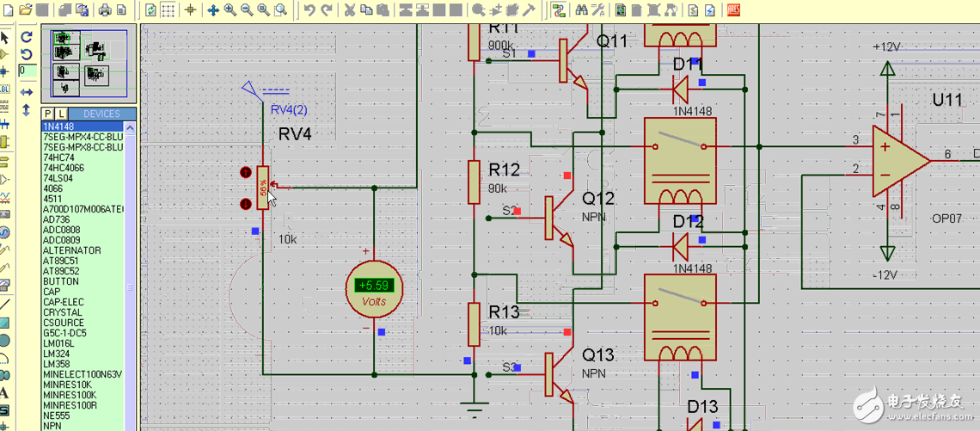The height and width of the screenshot is (431, 980).
Task: Select LM358 from the devices list
Action: (x=56, y=365)
